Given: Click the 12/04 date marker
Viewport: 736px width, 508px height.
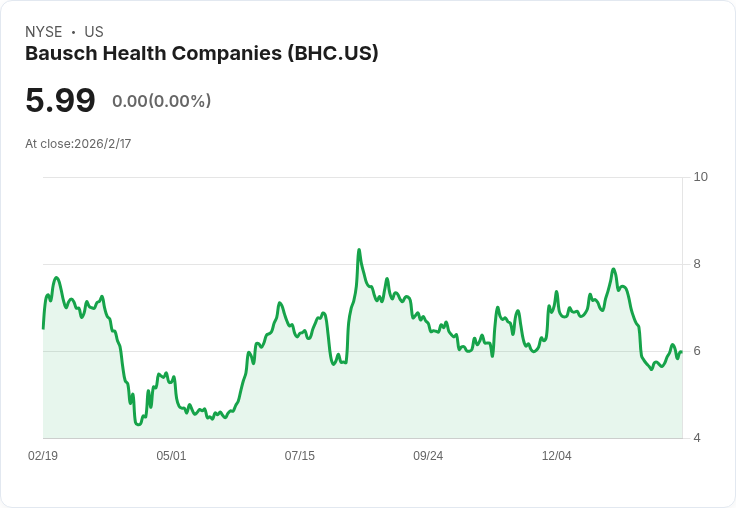Looking at the screenshot, I should (x=556, y=456).
